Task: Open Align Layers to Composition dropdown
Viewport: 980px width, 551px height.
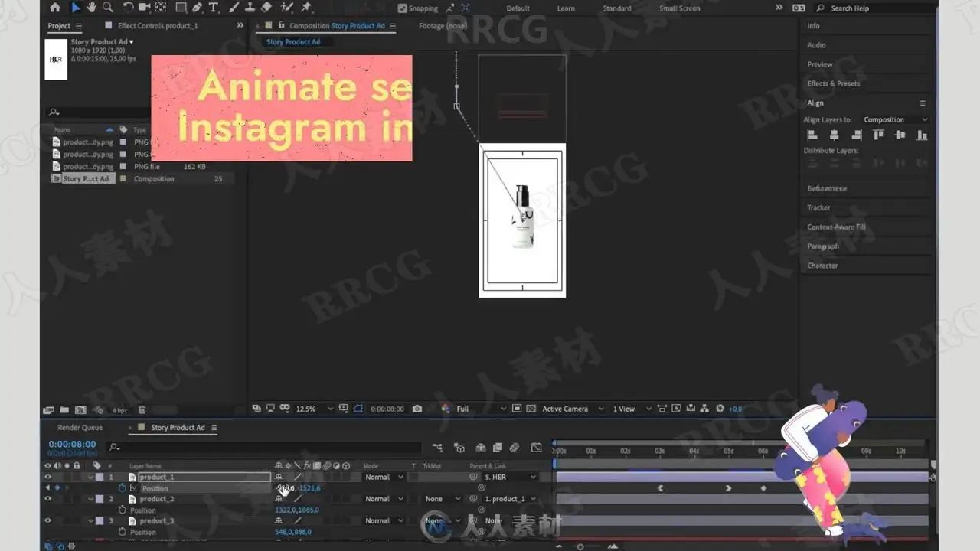Action: [895, 119]
